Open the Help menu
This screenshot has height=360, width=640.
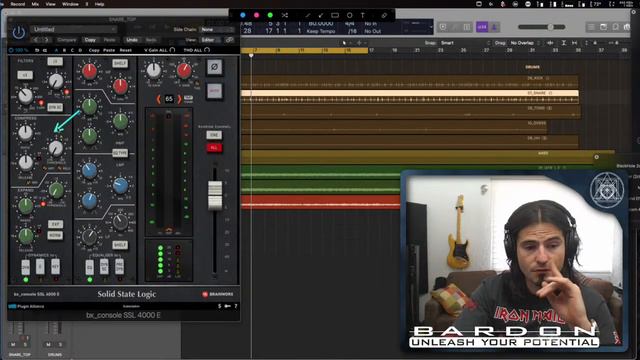point(99,4)
